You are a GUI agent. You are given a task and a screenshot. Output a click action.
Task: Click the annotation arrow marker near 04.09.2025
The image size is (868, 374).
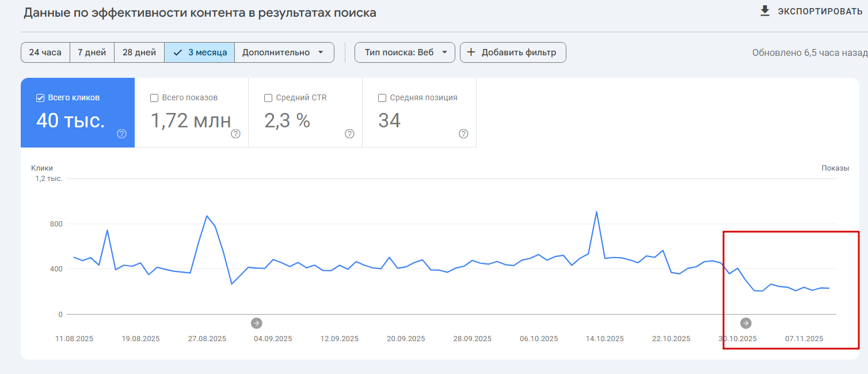coord(256,323)
